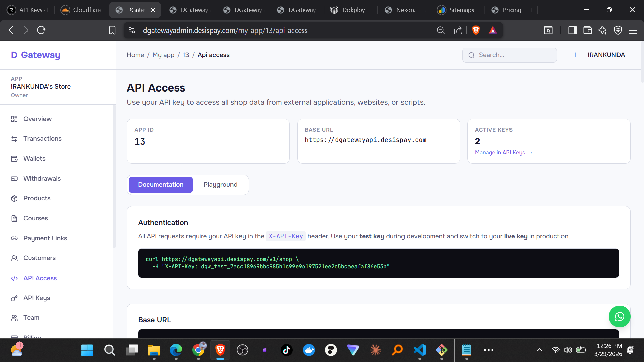Click the green WhatsApp chat bubble

coord(619,316)
